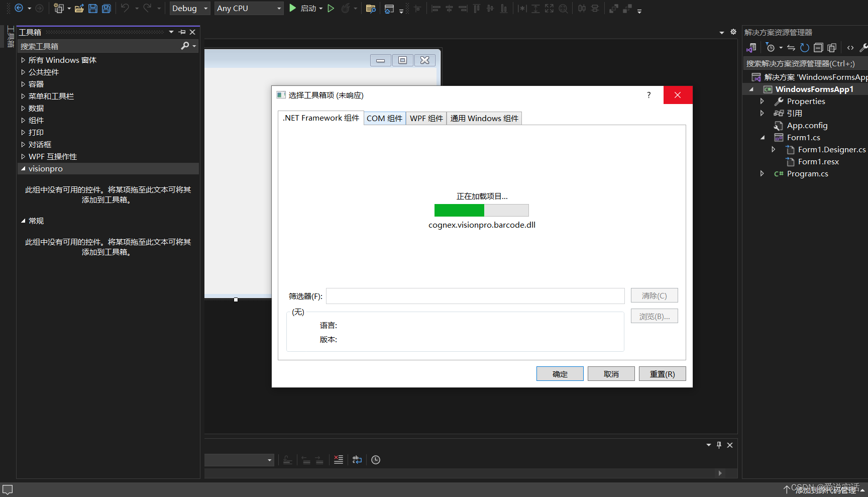Viewport: 868px width, 497px height.
Task: Open the Any CPU platform dropdown
Action: 249,8
